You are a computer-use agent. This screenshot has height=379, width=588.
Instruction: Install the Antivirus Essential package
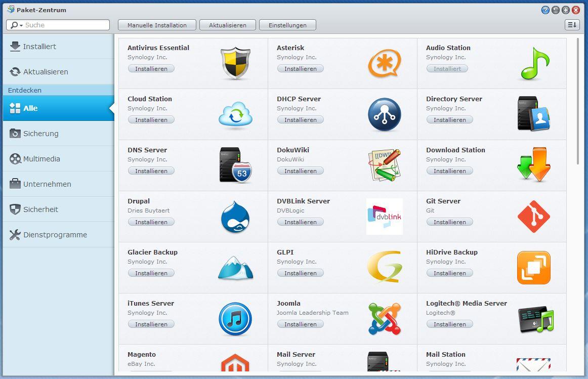click(x=151, y=69)
